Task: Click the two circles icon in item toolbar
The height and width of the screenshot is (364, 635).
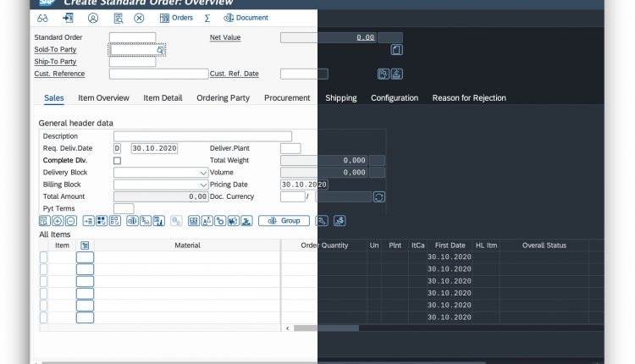Action: click(220, 221)
